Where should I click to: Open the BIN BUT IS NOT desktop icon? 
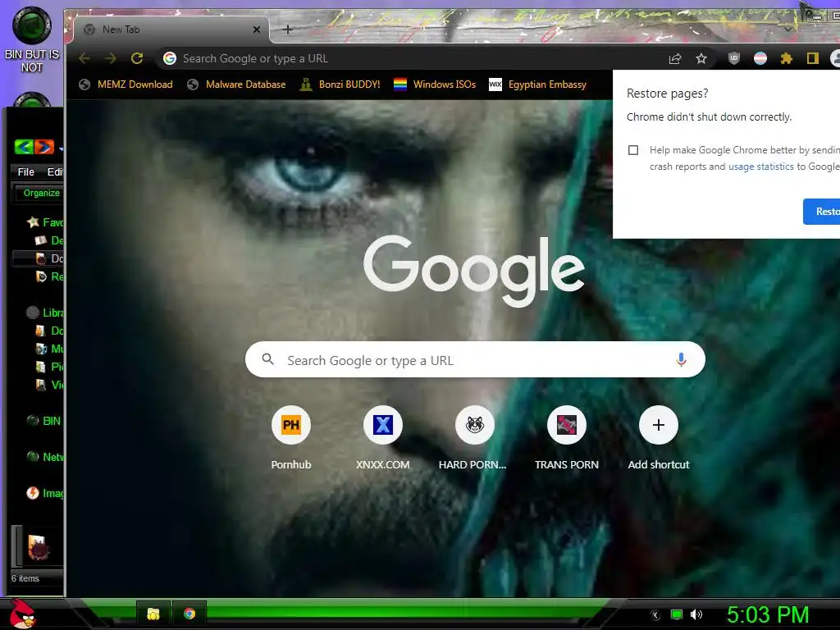(x=32, y=39)
